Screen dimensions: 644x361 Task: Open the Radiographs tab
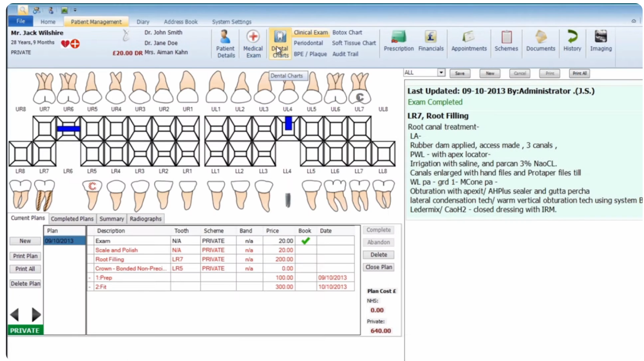coord(146,219)
